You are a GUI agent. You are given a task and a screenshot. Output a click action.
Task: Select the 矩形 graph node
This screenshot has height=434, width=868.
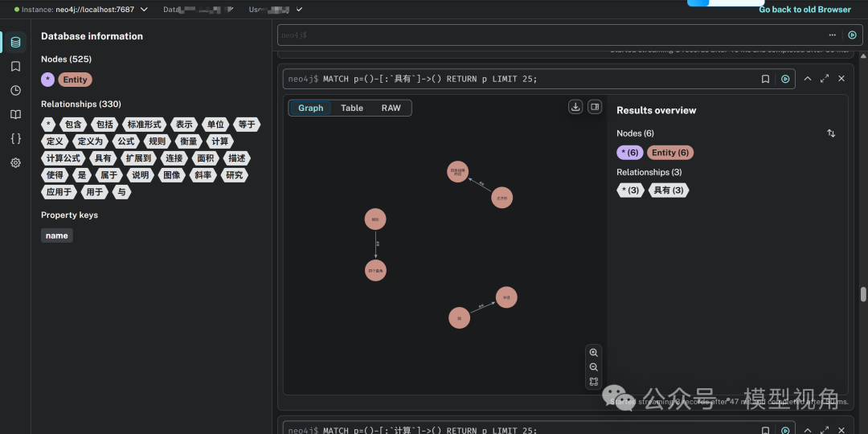375,219
